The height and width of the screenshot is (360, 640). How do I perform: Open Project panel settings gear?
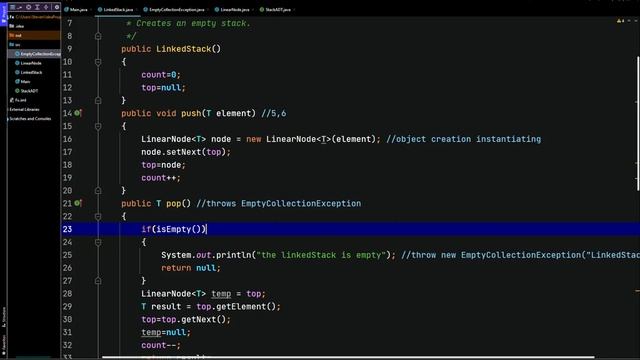[x=57, y=7]
